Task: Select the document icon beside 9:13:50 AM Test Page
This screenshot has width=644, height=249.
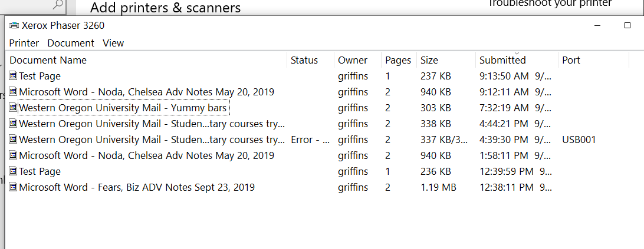Action: pyautogui.click(x=13, y=76)
